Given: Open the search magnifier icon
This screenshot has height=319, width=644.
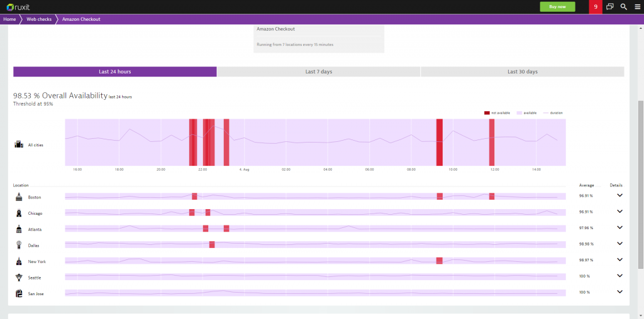Looking at the screenshot, I should (x=623, y=7).
